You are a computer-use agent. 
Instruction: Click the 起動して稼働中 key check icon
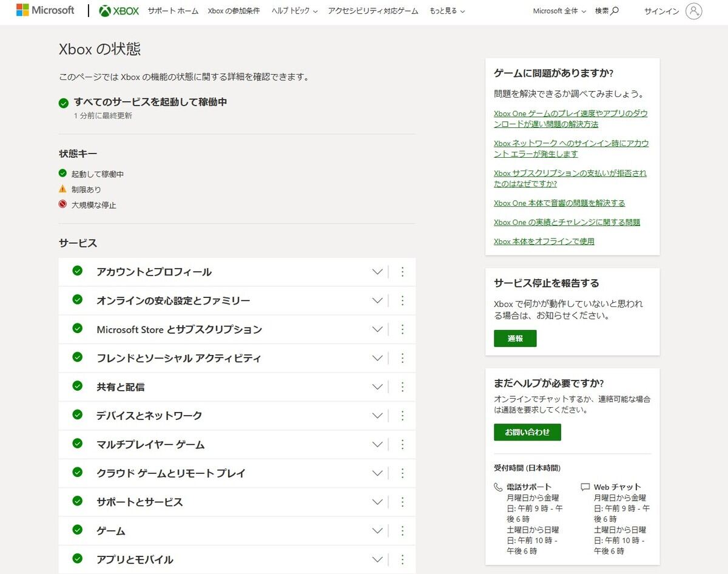[62, 174]
